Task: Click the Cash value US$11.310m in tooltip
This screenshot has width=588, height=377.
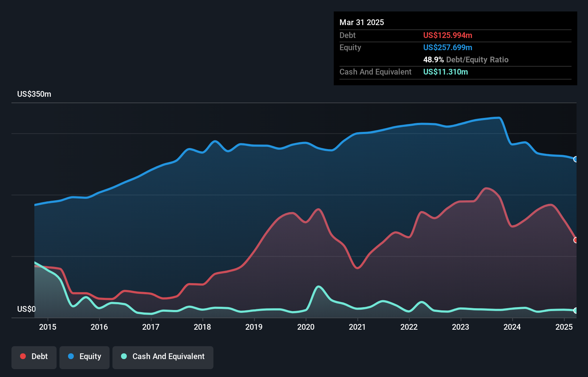Action: [445, 72]
